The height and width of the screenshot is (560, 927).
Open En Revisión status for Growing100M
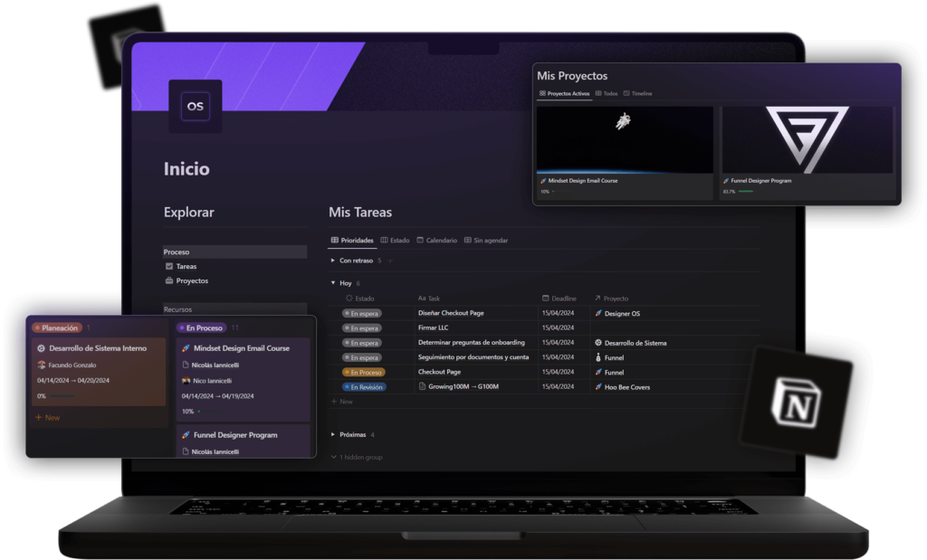pyautogui.click(x=364, y=387)
